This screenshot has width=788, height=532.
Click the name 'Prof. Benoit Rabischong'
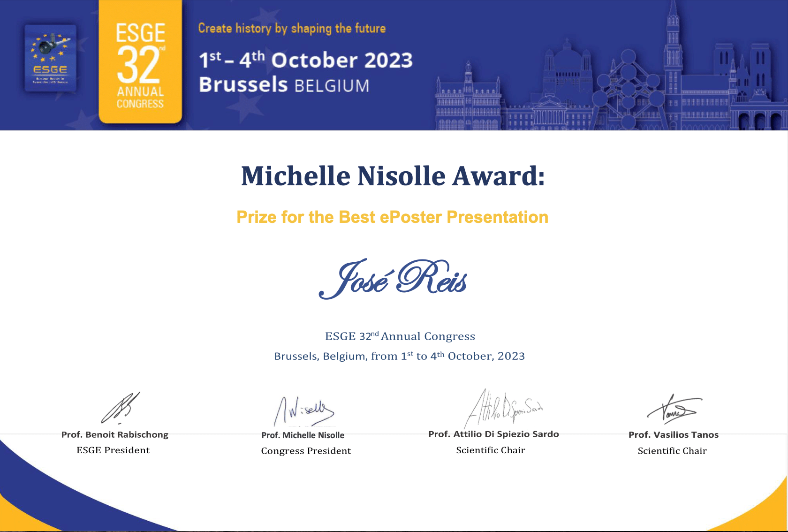pyautogui.click(x=115, y=434)
